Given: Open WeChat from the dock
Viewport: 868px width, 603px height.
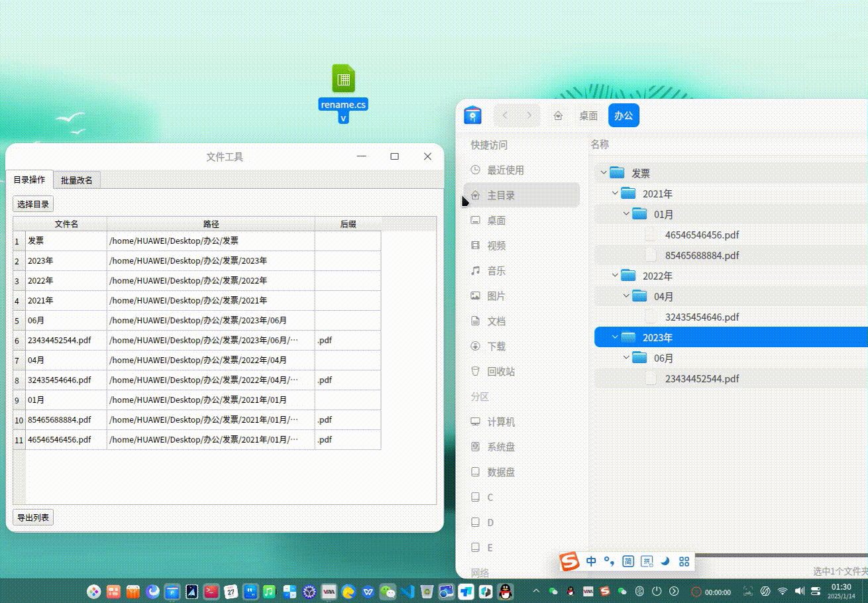Looking at the screenshot, I should [387, 591].
